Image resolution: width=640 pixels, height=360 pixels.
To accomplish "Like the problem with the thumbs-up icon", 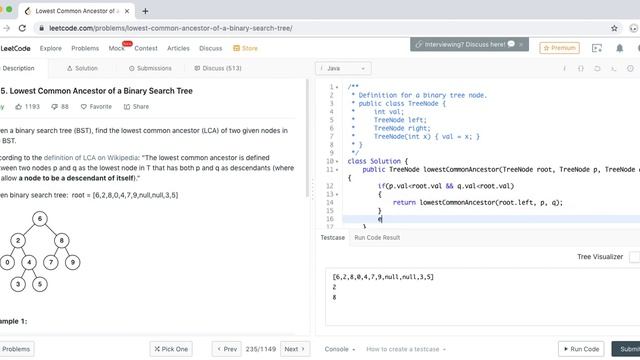I will (18, 107).
